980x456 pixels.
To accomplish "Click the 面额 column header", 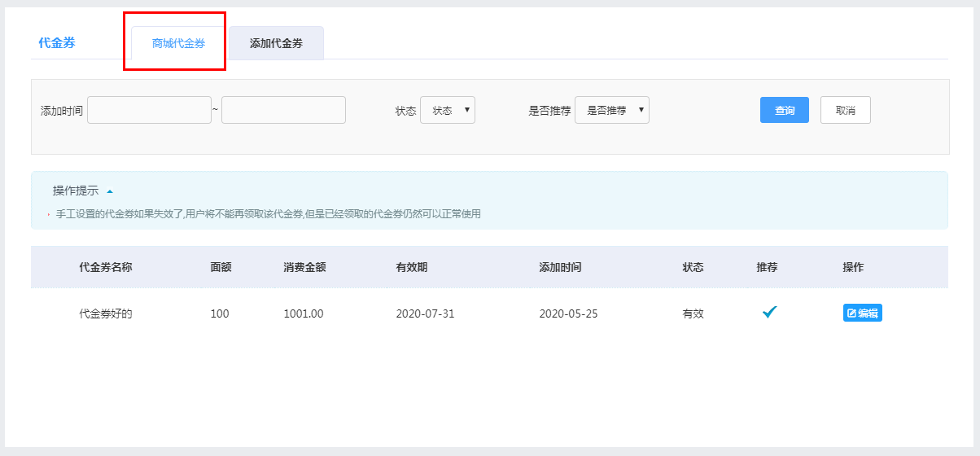I will click(x=221, y=267).
